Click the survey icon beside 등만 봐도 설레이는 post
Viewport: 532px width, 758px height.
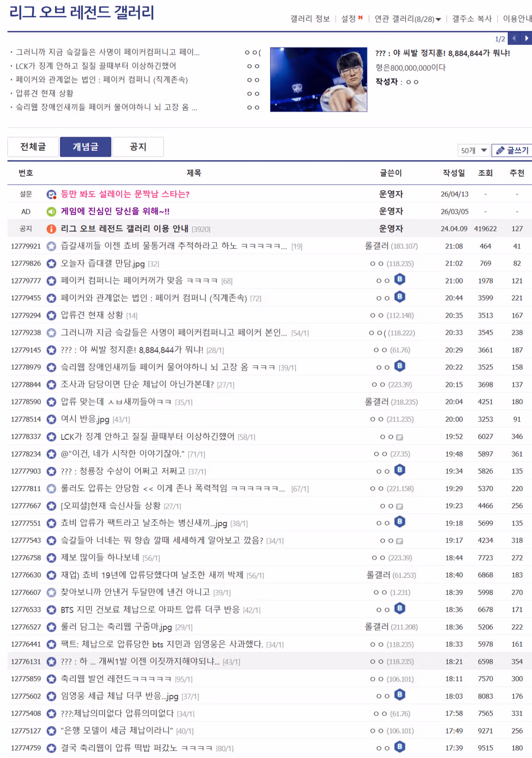click(x=51, y=194)
